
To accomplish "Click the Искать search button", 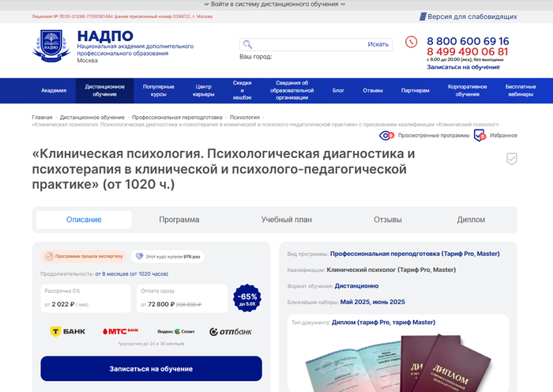I will pyautogui.click(x=378, y=44).
